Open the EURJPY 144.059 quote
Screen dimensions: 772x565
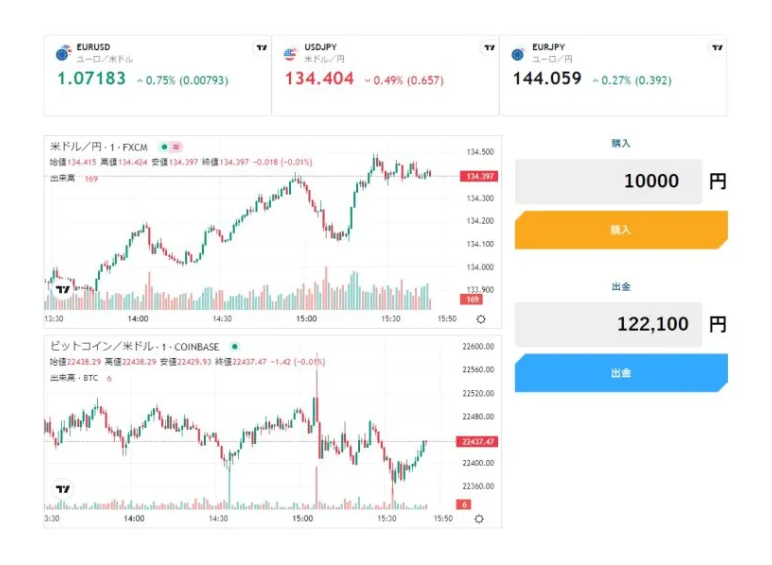pos(547,79)
